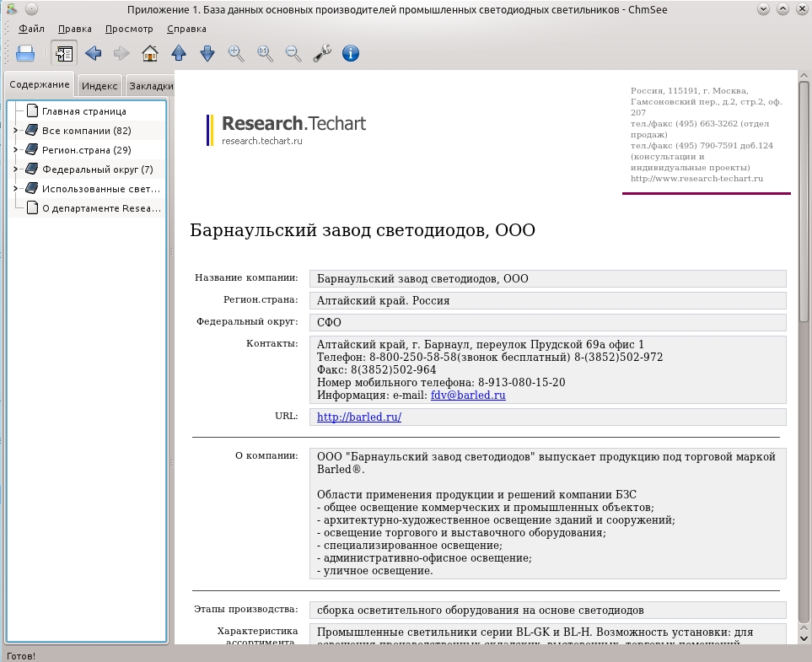The height and width of the screenshot is (662, 812).
Task: Go back with the left arrow
Action: pos(94,53)
